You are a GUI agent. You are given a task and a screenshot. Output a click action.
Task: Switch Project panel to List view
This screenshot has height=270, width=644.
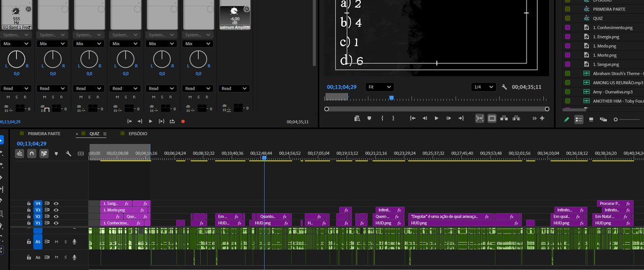[x=579, y=119]
